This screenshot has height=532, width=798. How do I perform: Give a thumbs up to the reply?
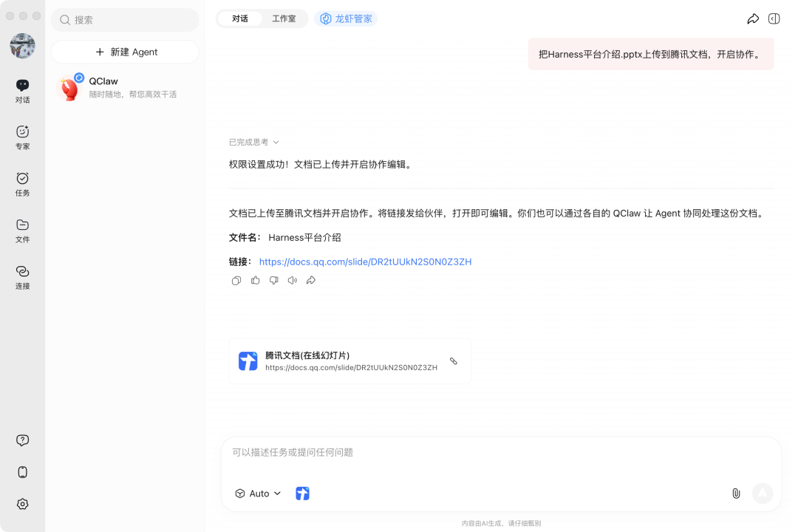(x=255, y=280)
